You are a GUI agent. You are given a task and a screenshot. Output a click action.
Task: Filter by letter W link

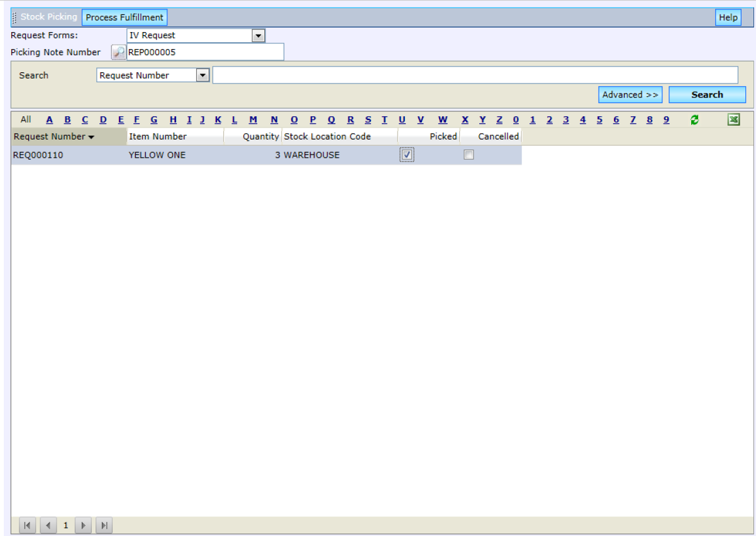[443, 120]
